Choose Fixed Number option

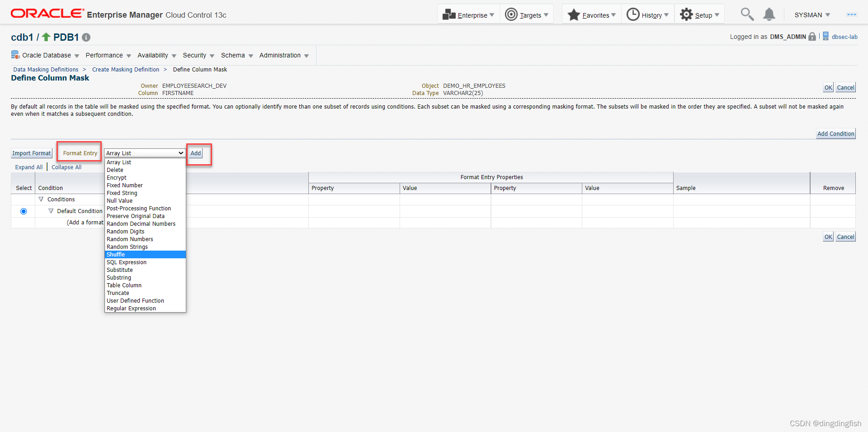[x=145, y=185]
